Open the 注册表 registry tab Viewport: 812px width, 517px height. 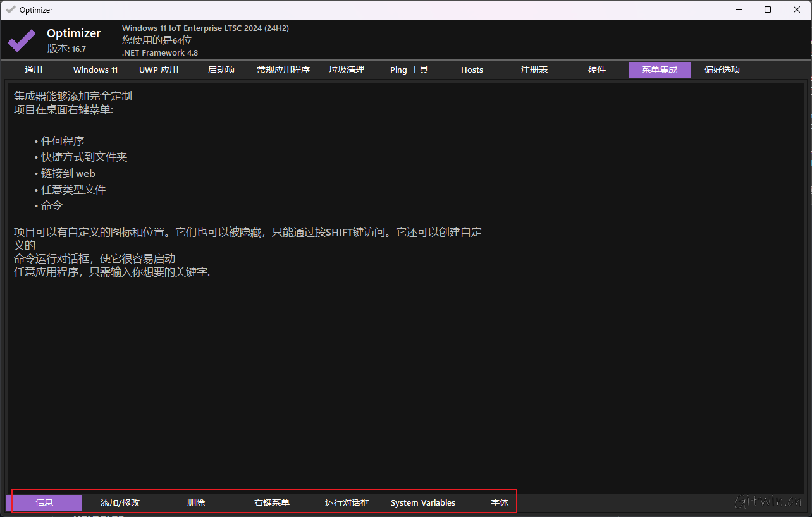[534, 70]
